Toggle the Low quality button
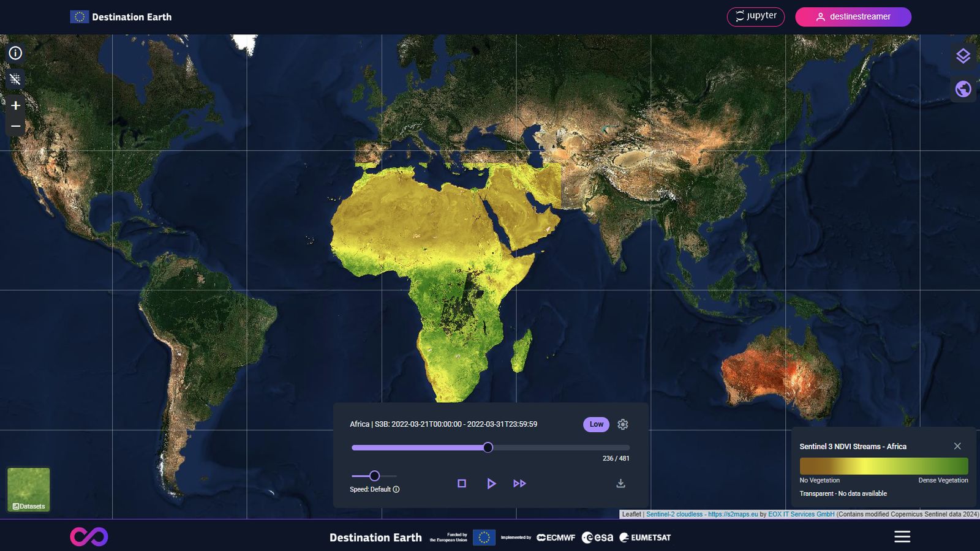Screen dimensions: 980x551 (595, 424)
